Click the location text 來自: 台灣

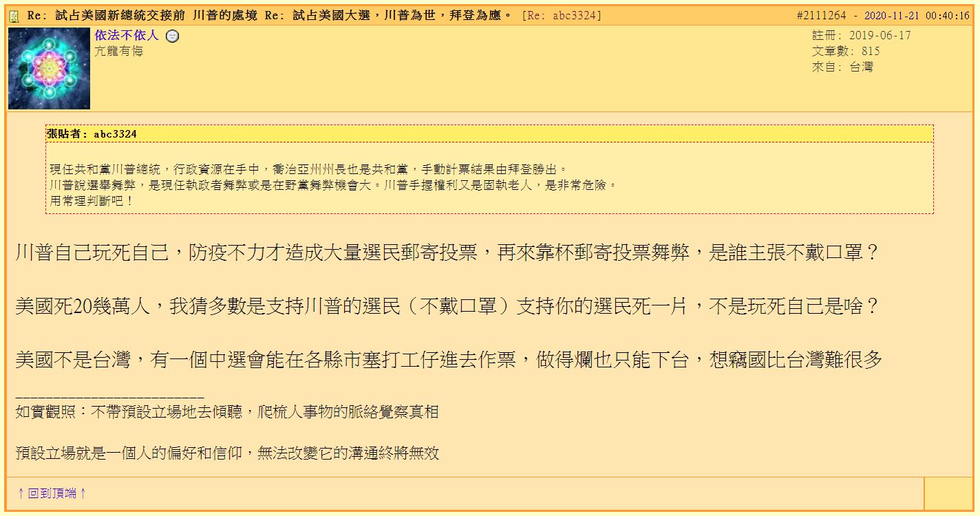(x=842, y=67)
